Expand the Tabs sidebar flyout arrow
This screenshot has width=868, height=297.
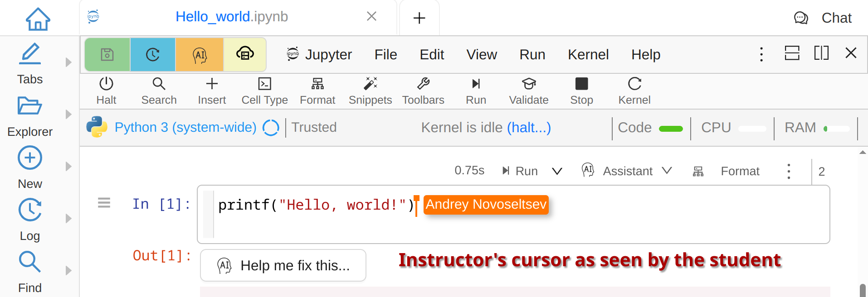tap(68, 62)
